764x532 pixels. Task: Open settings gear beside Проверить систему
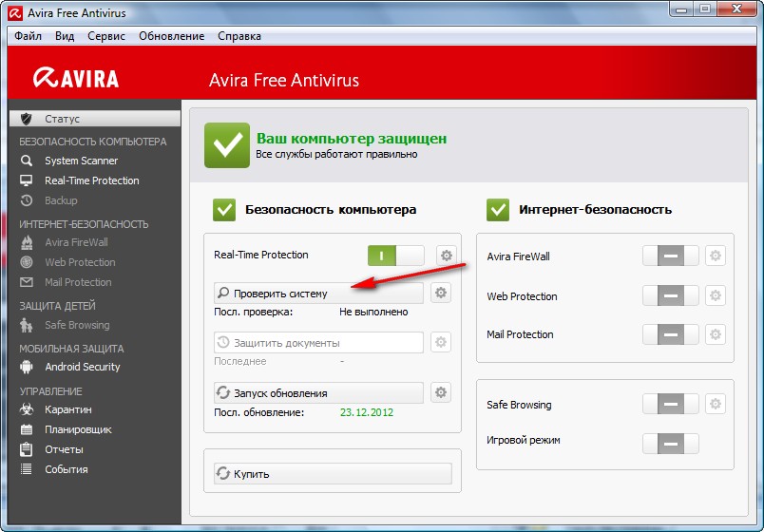[x=441, y=293]
